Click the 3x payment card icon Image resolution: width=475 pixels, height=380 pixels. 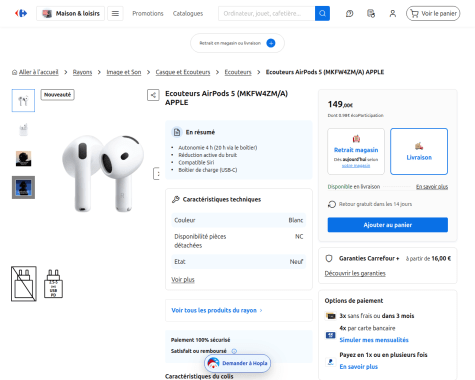point(331,316)
